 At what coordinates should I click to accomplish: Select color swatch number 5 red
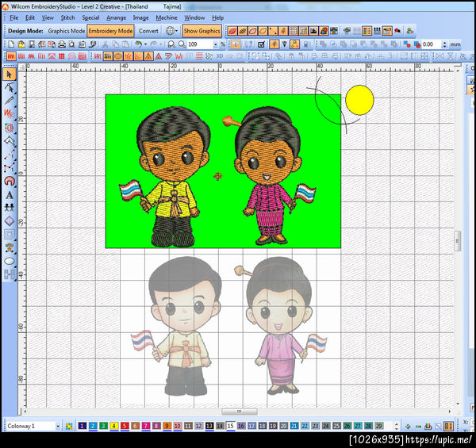click(x=125, y=426)
